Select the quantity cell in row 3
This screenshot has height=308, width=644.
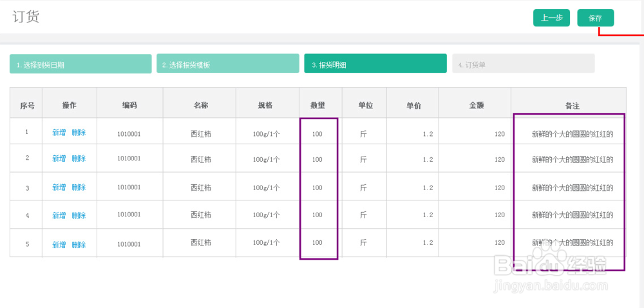point(317,188)
